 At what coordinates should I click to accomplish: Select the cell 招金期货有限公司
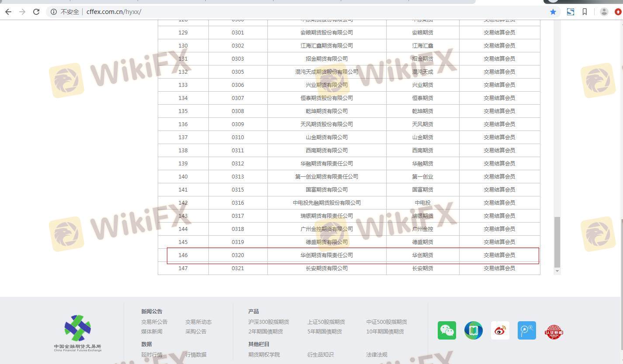(327, 58)
